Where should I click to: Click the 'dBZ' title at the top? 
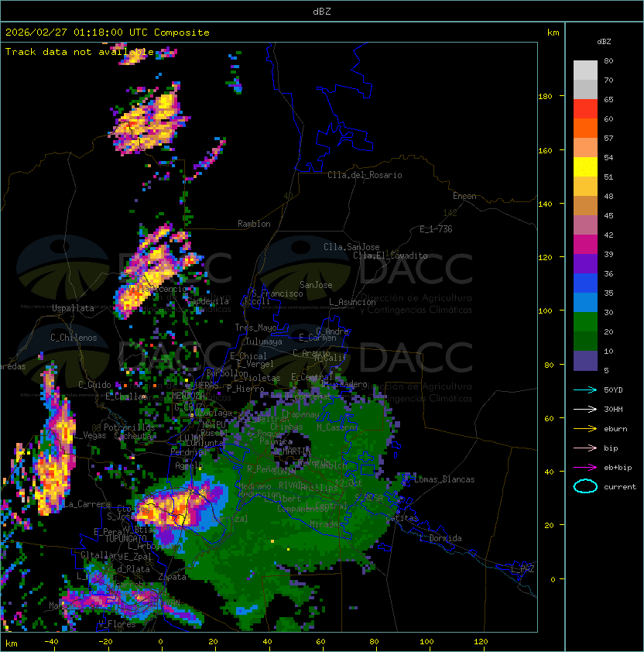click(322, 11)
